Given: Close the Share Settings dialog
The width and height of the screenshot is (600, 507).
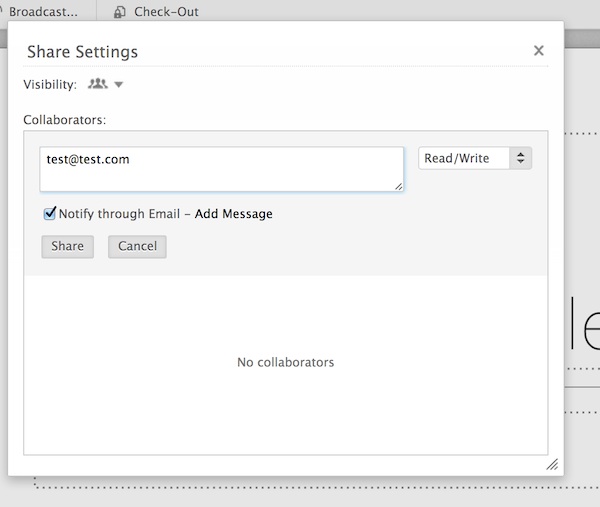Looking at the screenshot, I should pos(538,51).
